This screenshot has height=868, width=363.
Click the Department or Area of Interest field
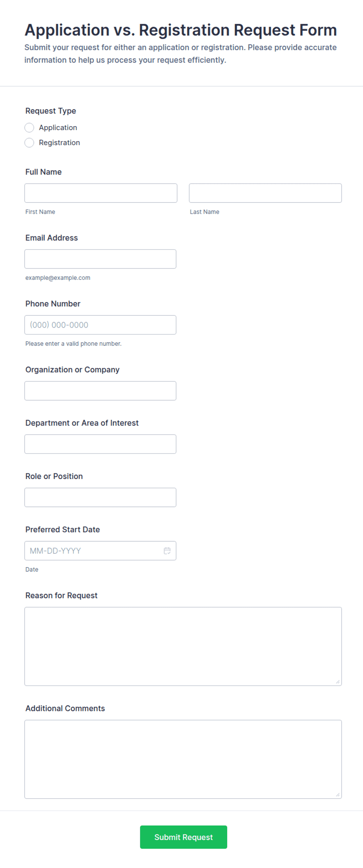point(100,444)
